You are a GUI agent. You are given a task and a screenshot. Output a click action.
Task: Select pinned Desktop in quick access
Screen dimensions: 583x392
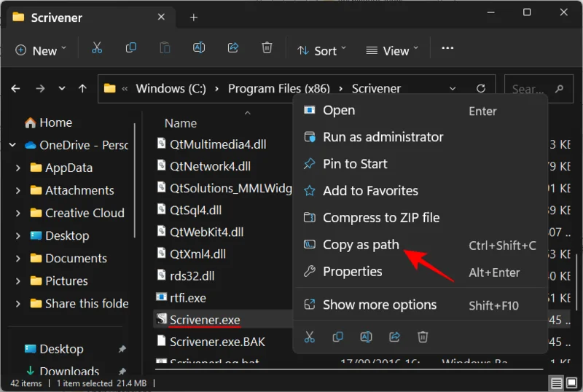coord(61,349)
